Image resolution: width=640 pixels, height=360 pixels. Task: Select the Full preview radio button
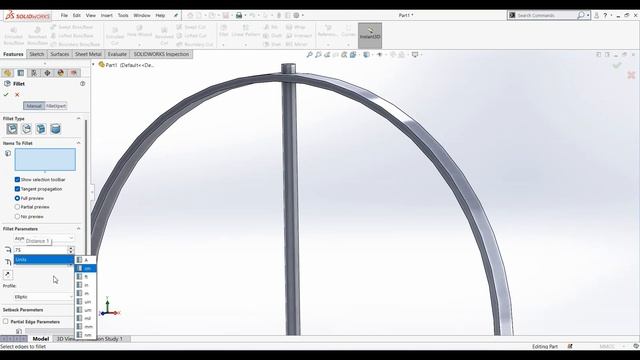[17, 198]
